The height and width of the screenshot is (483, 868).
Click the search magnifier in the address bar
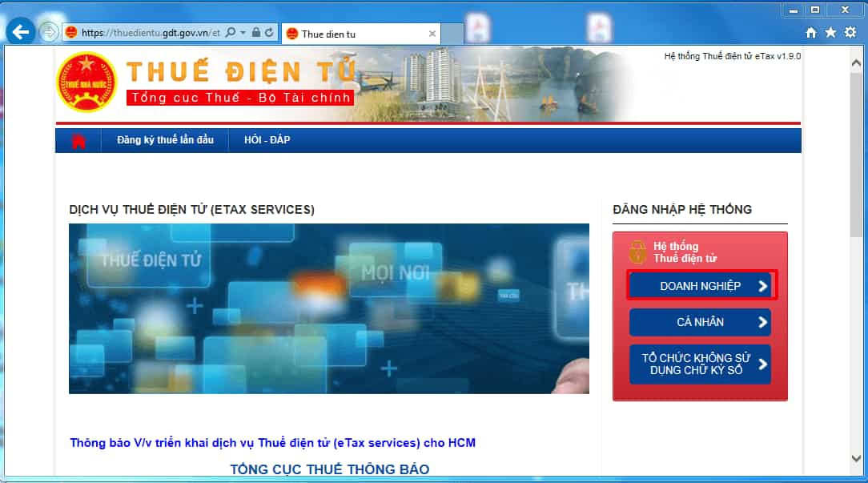pos(229,30)
